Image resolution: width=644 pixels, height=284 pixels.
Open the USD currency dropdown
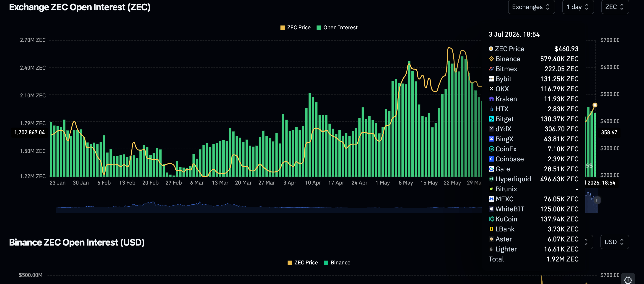pyautogui.click(x=615, y=242)
